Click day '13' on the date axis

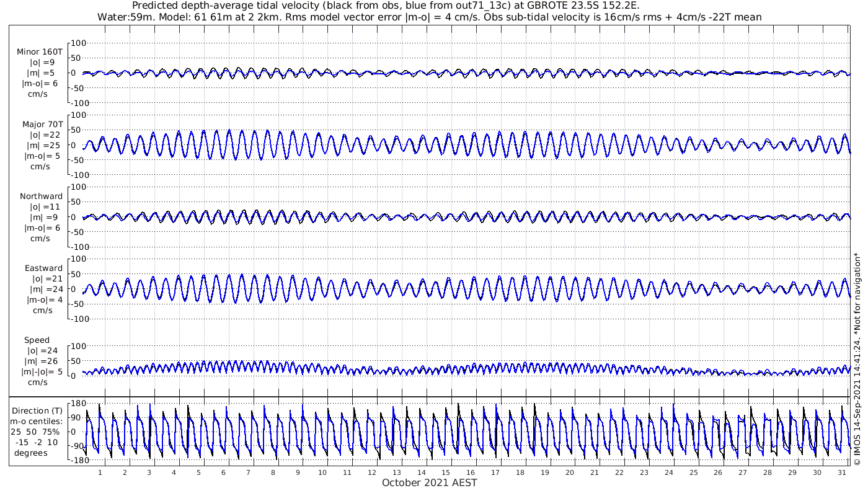tap(397, 472)
